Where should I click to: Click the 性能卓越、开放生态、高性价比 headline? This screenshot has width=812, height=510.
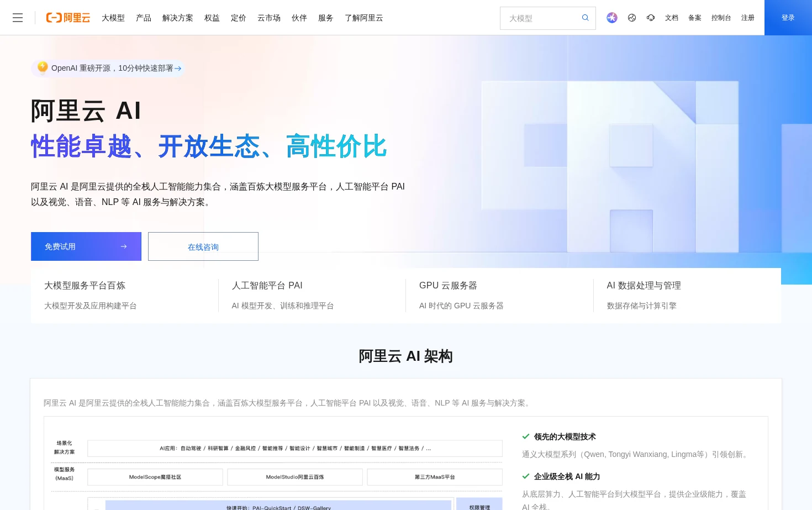tap(209, 146)
